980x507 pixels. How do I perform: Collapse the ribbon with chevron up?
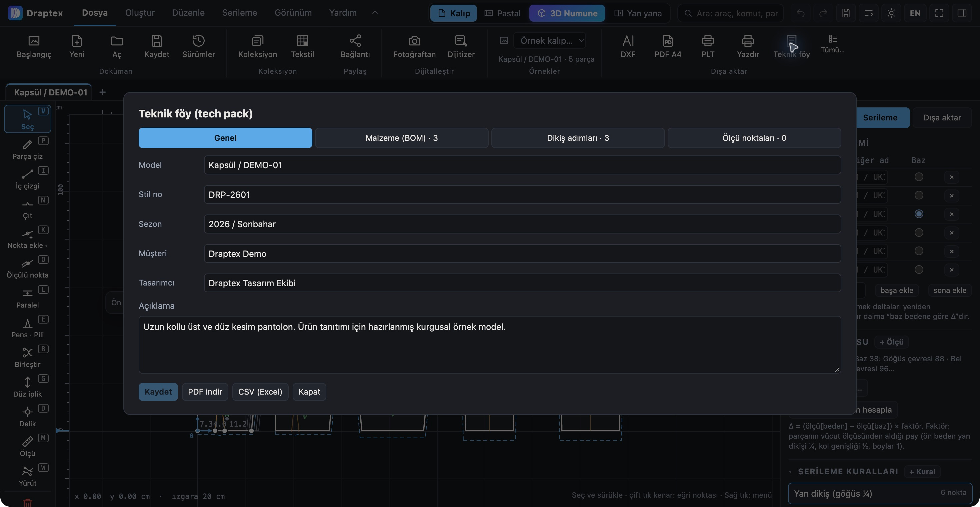coord(375,13)
